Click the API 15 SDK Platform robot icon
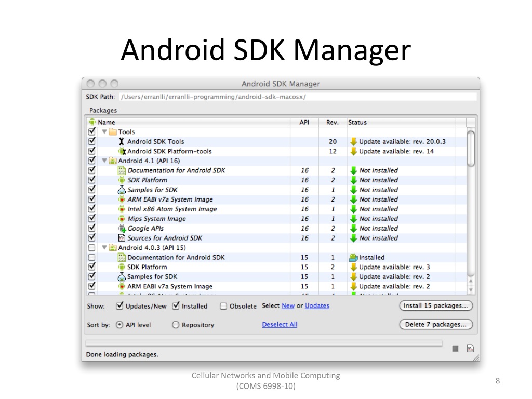 [122, 267]
